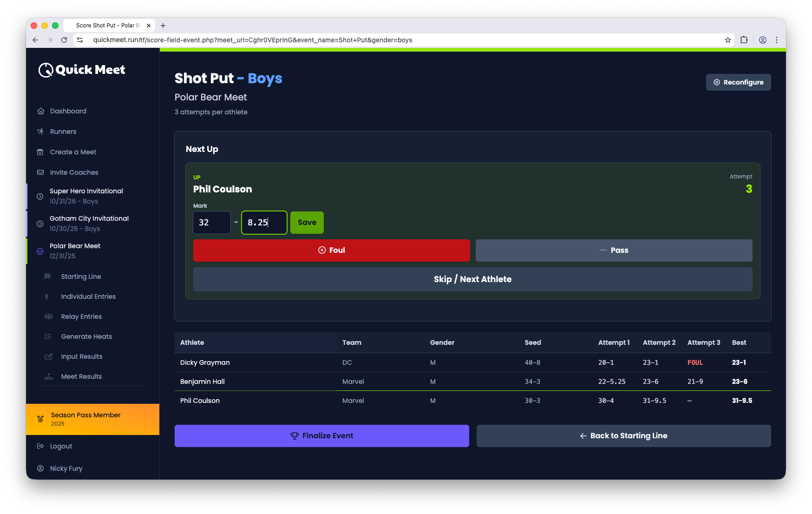
Task: Mark the attempt as a Foul
Action: [x=331, y=250]
